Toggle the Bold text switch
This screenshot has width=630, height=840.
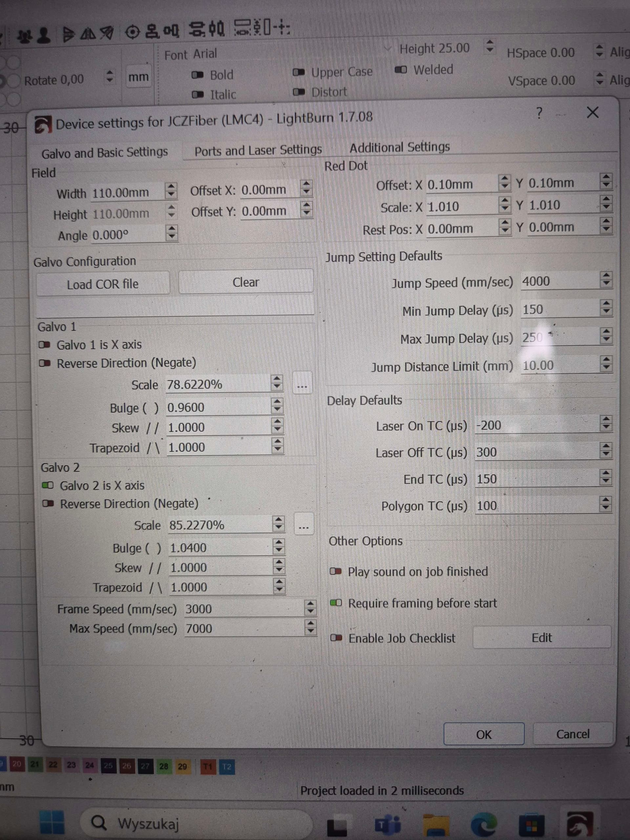tap(198, 75)
